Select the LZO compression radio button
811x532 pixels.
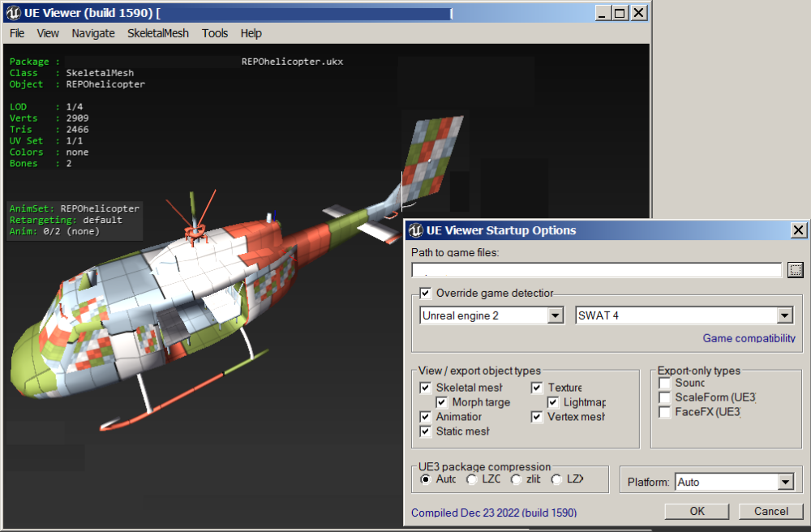pyautogui.click(x=471, y=479)
